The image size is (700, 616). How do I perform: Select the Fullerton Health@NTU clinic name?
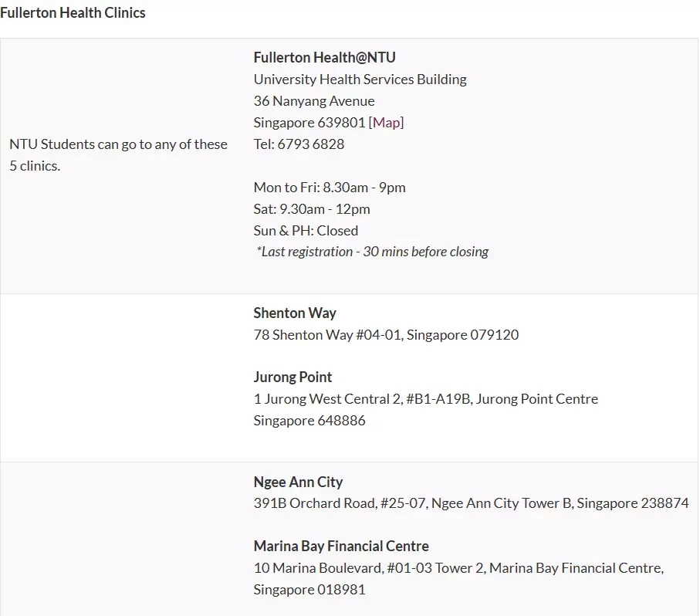click(325, 57)
